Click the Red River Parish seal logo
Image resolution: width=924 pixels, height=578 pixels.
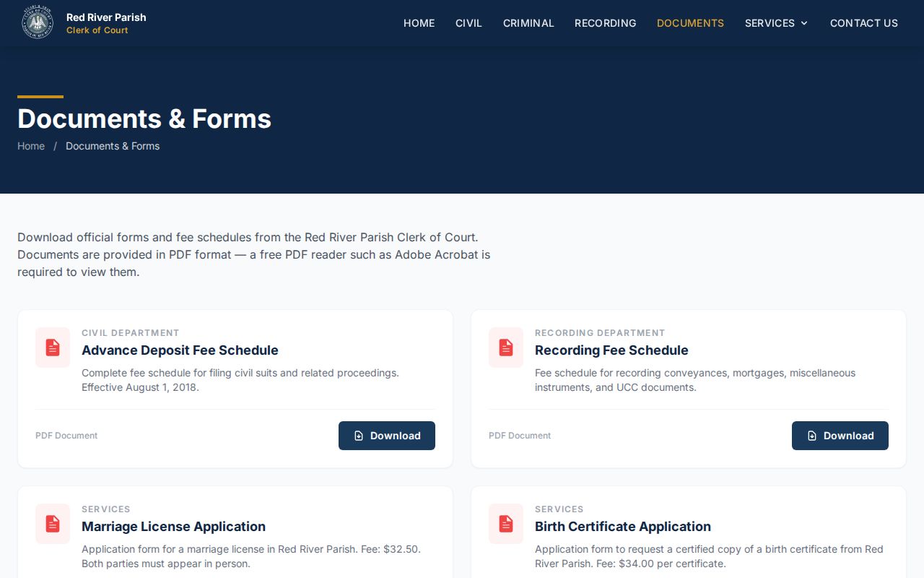pyautogui.click(x=37, y=23)
